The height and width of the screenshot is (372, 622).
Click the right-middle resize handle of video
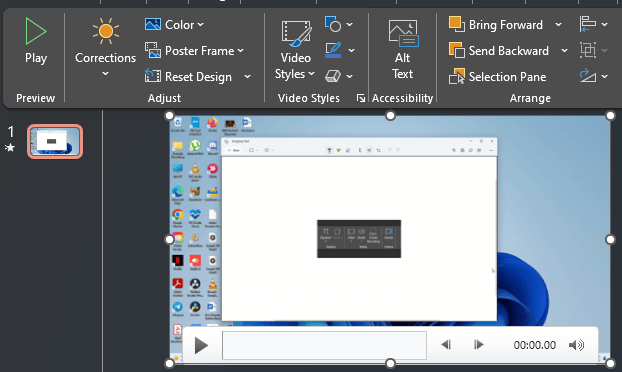coord(610,240)
